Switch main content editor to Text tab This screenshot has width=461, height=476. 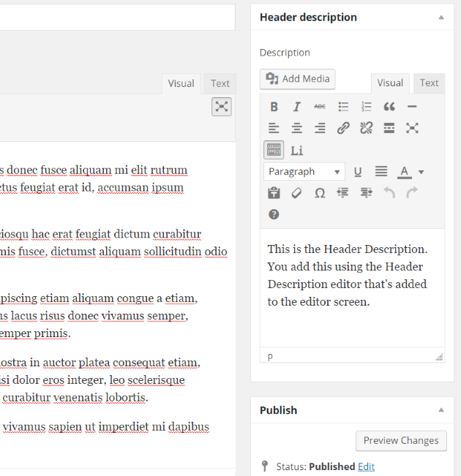coord(220,84)
